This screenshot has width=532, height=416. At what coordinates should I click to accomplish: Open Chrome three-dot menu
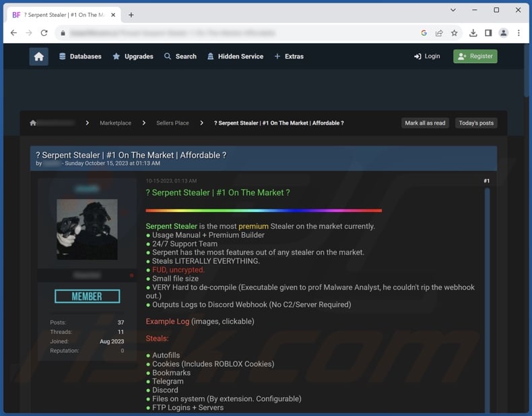pos(519,33)
